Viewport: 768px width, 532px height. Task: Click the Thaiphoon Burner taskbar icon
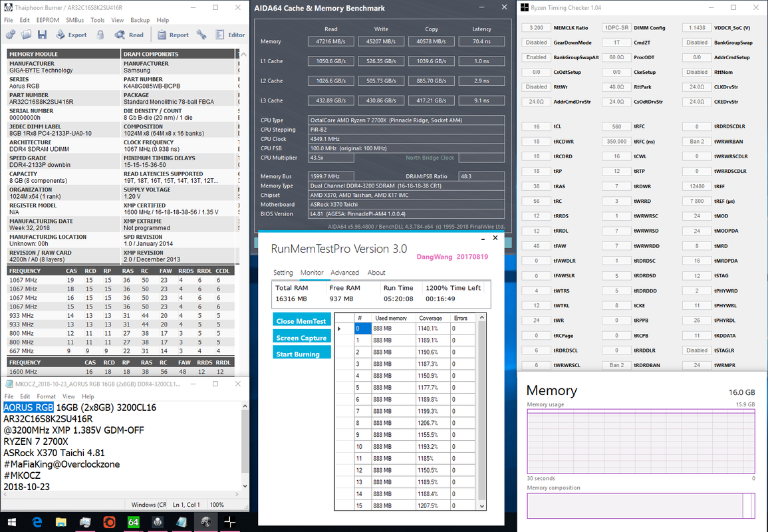point(157,522)
